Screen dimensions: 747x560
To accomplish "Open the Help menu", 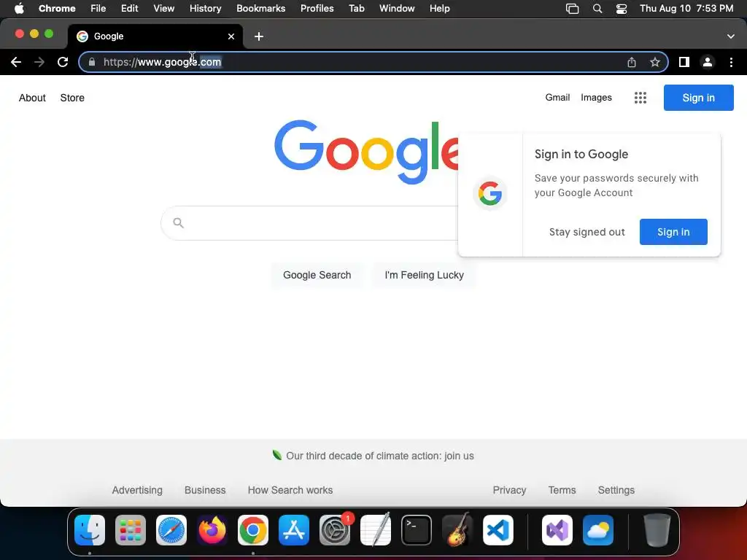I will click(439, 9).
